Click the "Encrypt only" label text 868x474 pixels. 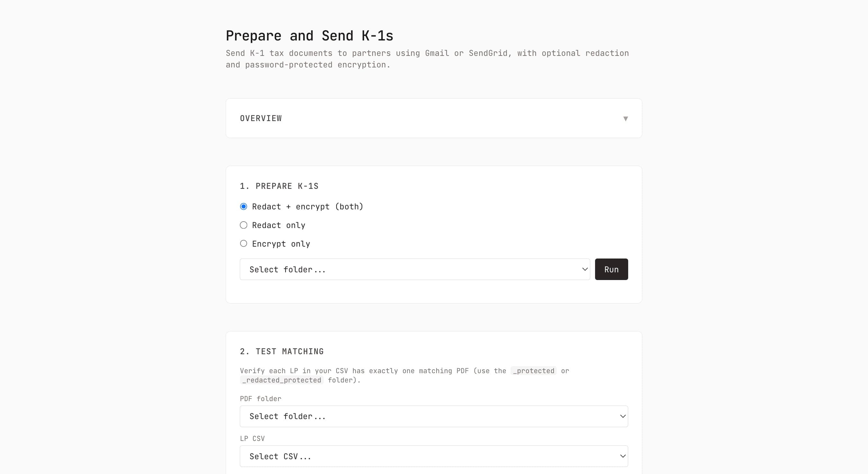(281, 244)
